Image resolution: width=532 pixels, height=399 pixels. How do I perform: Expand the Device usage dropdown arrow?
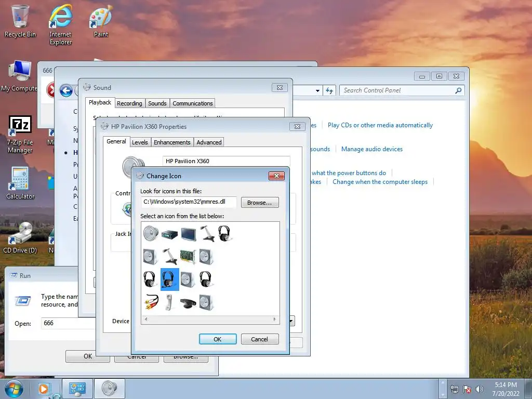[292, 321]
